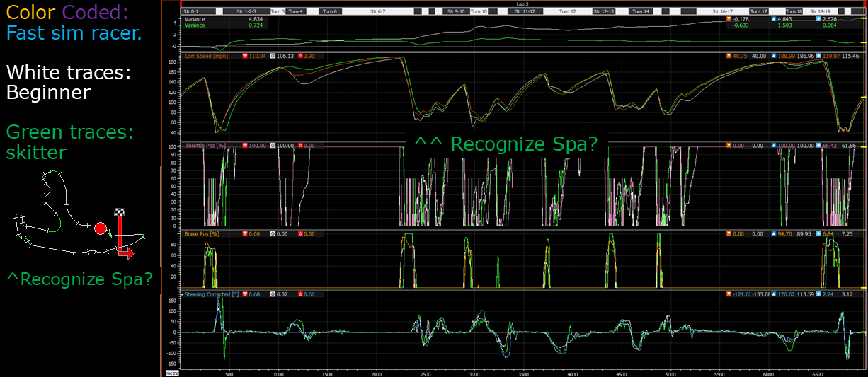The height and width of the screenshot is (377, 868).
Task: Click the 110.04 speed cursor value
Action: [x=257, y=55]
